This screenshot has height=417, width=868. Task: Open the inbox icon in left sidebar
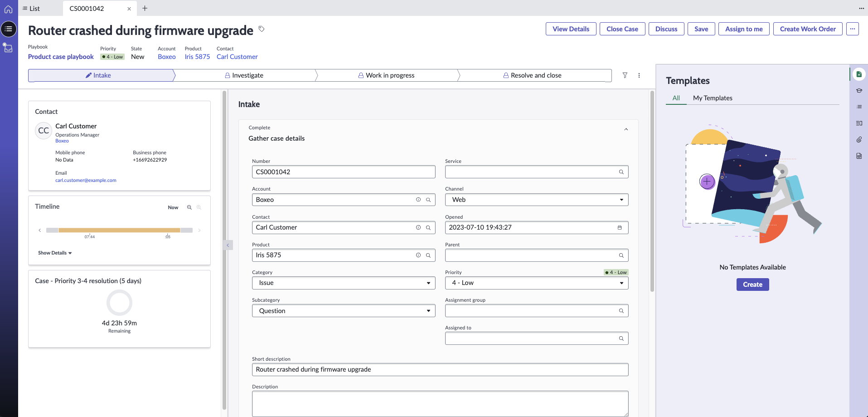point(8,48)
